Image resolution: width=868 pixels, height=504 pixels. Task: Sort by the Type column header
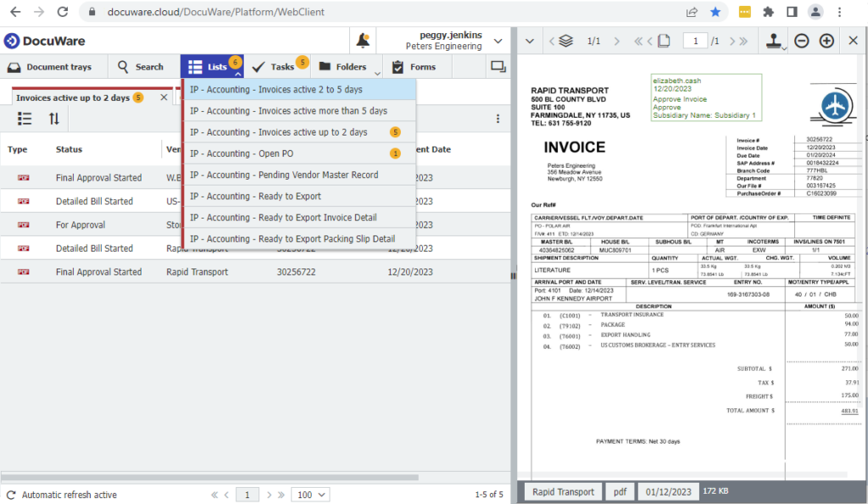17,149
